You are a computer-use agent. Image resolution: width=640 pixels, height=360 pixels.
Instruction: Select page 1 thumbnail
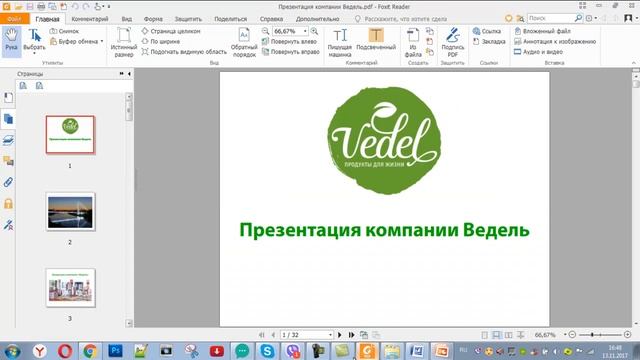coord(70,135)
